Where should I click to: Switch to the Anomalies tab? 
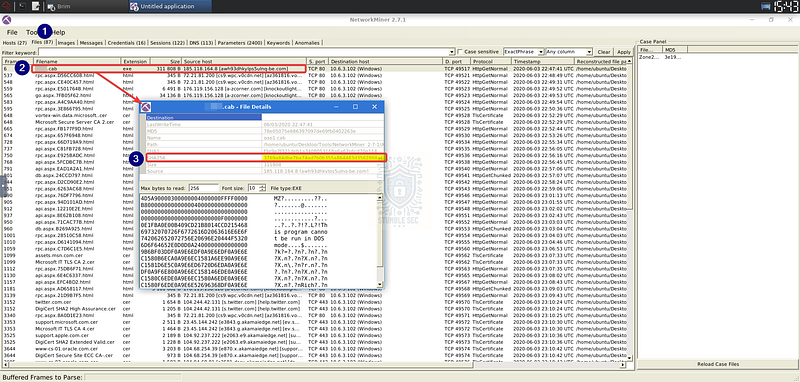coord(307,43)
